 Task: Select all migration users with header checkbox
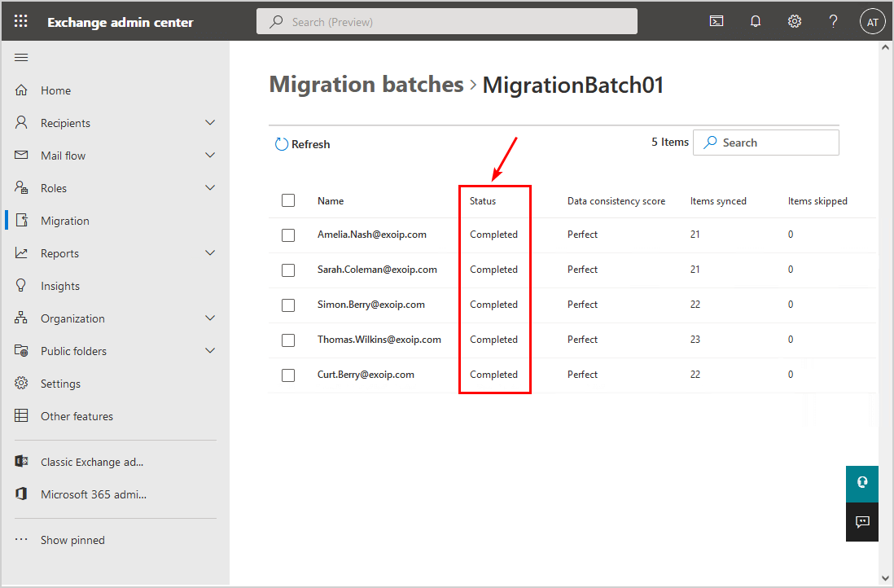(288, 200)
